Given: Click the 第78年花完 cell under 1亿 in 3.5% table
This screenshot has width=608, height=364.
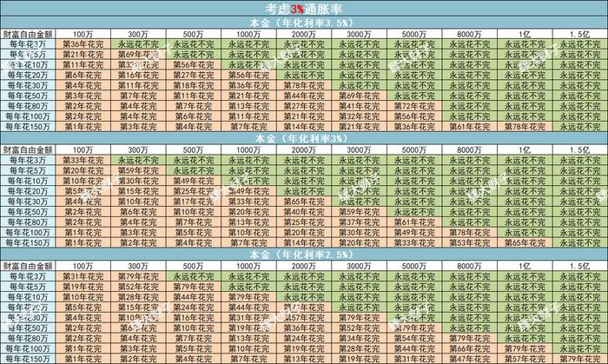Looking at the screenshot, I should point(525,127).
